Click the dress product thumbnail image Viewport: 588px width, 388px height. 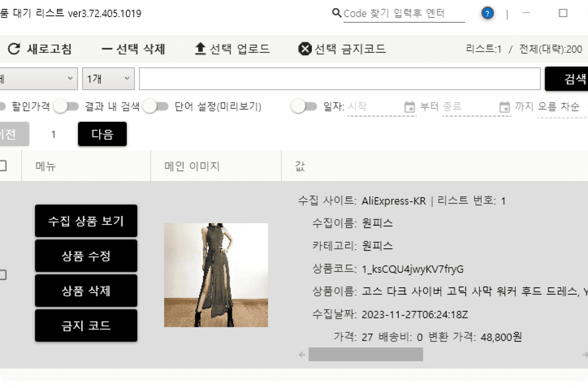coord(216,275)
